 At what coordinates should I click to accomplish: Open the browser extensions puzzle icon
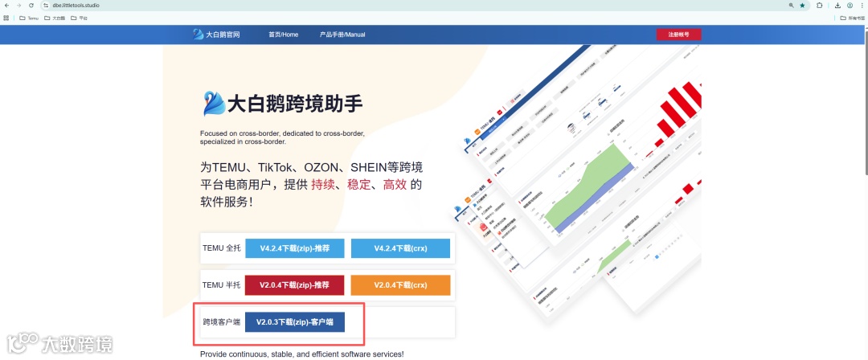tap(819, 5)
